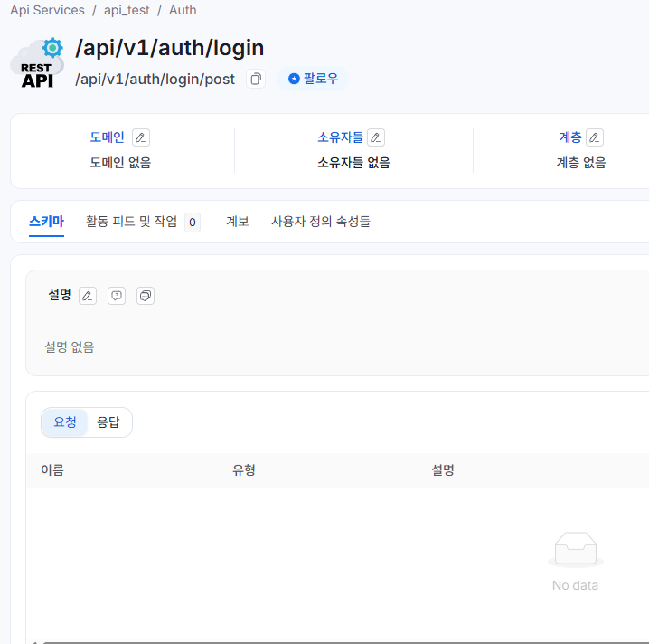Image resolution: width=649 pixels, height=644 pixels.
Task: Request a description update via the speech-bubble icon
Action: 117,296
